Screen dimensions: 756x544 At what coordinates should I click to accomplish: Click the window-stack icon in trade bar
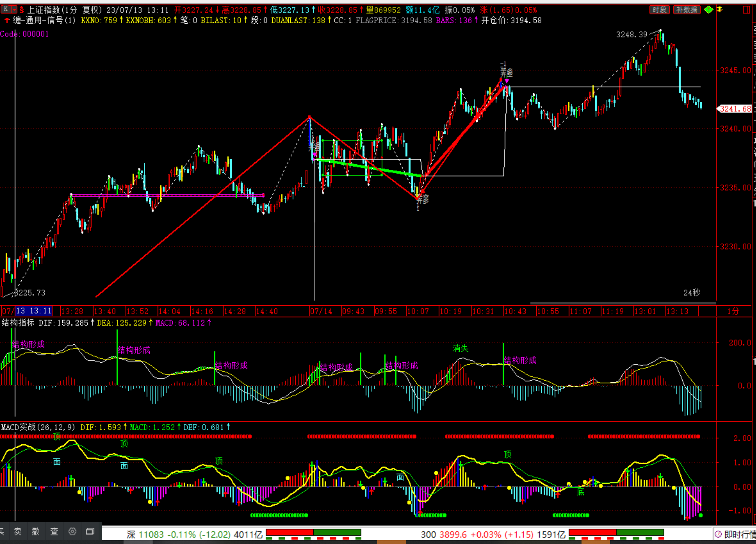90,531
